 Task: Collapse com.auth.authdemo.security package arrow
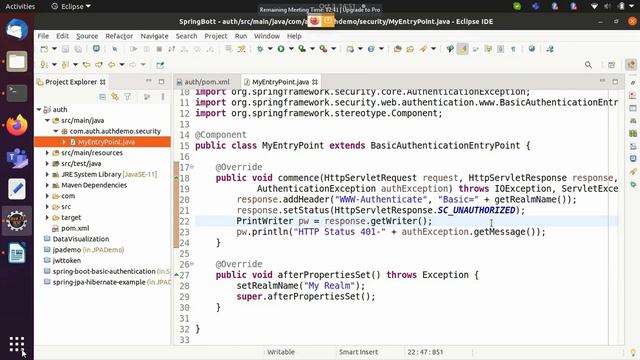click(x=56, y=131)
